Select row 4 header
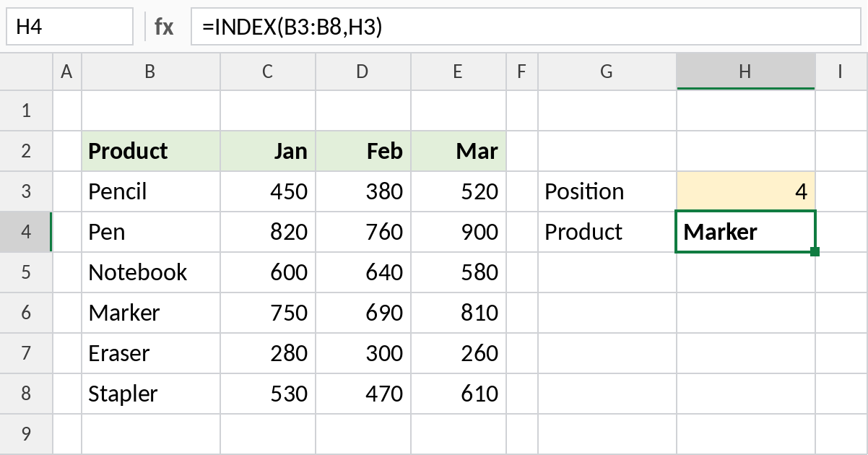This screenshot has height=455, width=868. tap(27, 232)
